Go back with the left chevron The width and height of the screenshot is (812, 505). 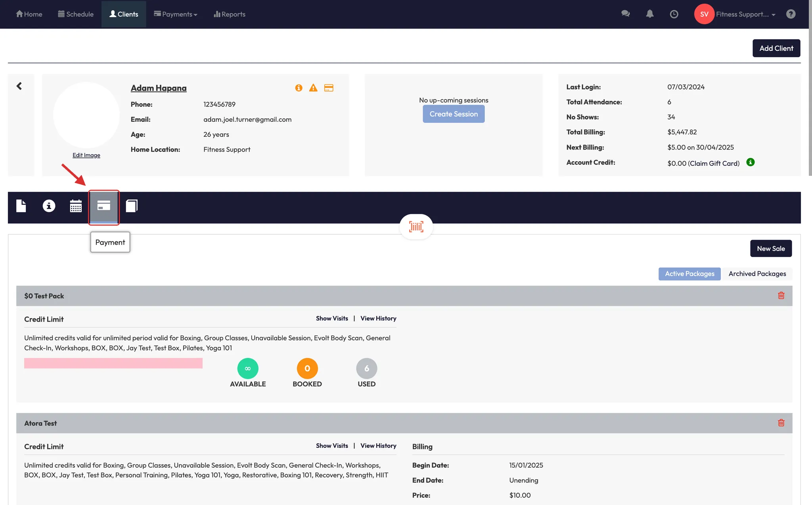point(19,86)
